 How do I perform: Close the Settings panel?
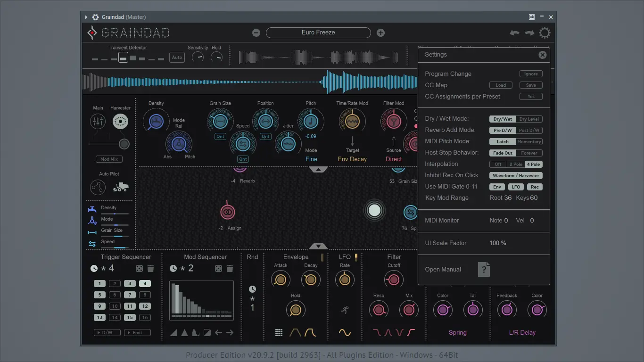coord(543,55)
